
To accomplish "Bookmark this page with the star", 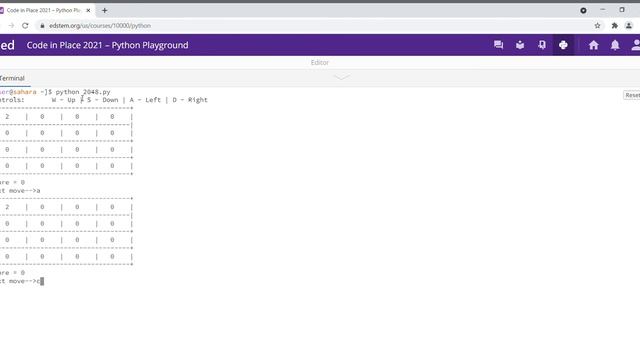I will [x=598, y=26].
